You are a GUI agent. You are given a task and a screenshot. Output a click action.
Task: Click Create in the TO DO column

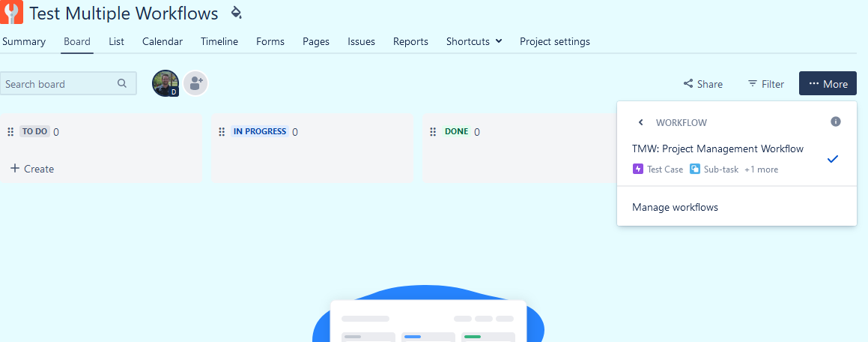(x=32, y=169)
